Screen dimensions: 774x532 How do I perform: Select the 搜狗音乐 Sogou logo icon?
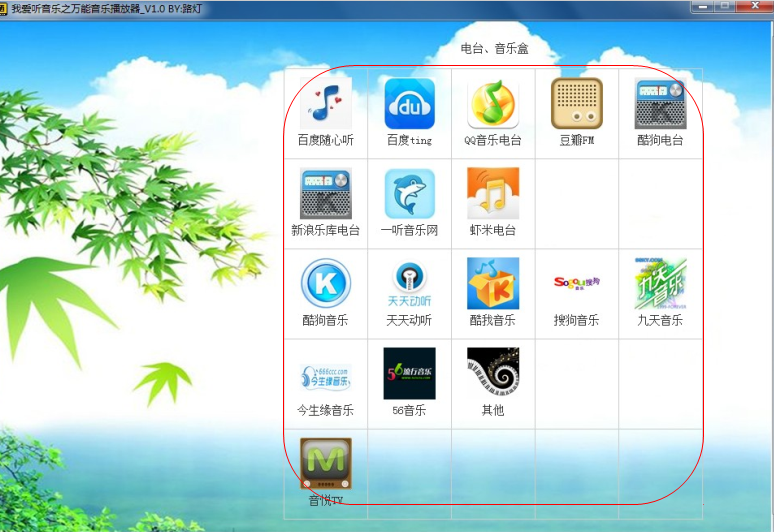pos(577,283)
